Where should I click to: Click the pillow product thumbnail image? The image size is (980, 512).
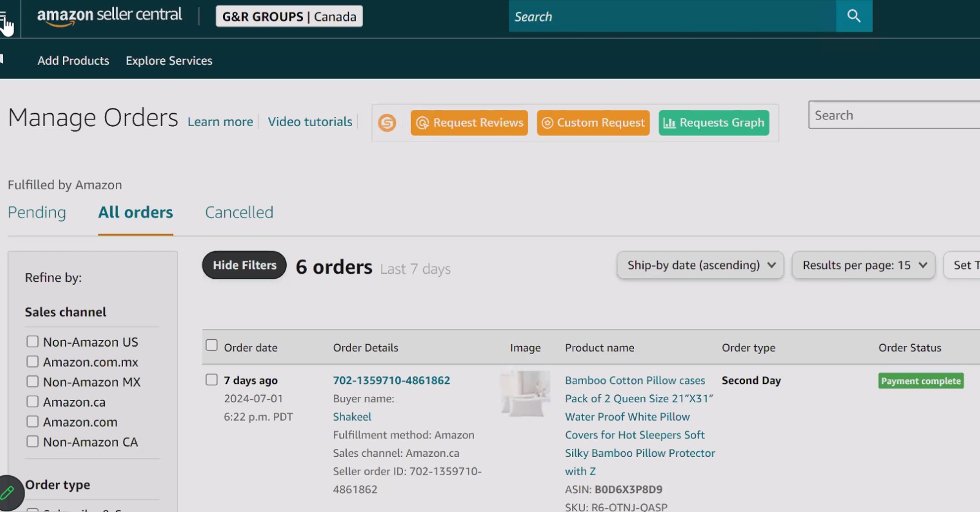point(525,394)
